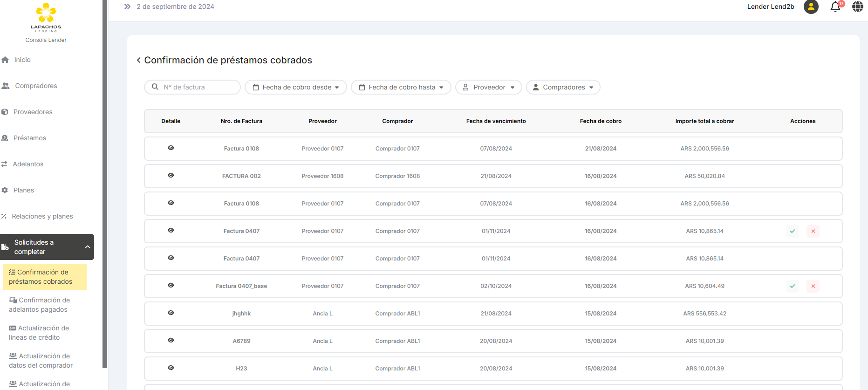Image resolution: width=868 pixels, height=390 pixels.
Task: Go back using arrow beside page title
Action: click(x=138, y=60)
